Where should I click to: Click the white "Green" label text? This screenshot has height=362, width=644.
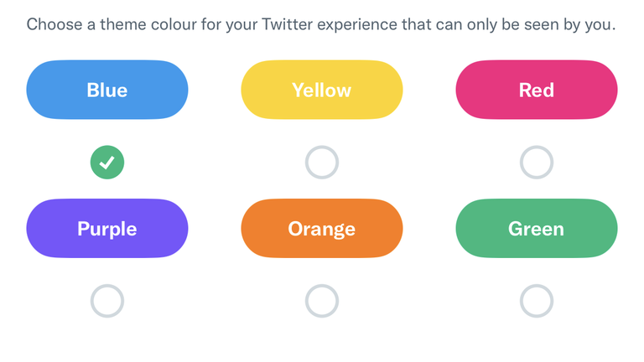point(536,229)
